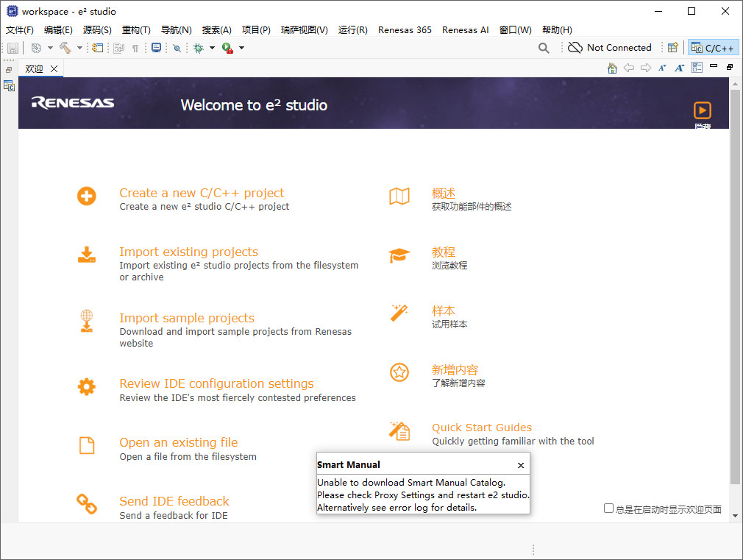Close the 欢迎 tab with its X
The width and height of the screenshot is (743, 560).
[54, 68]
